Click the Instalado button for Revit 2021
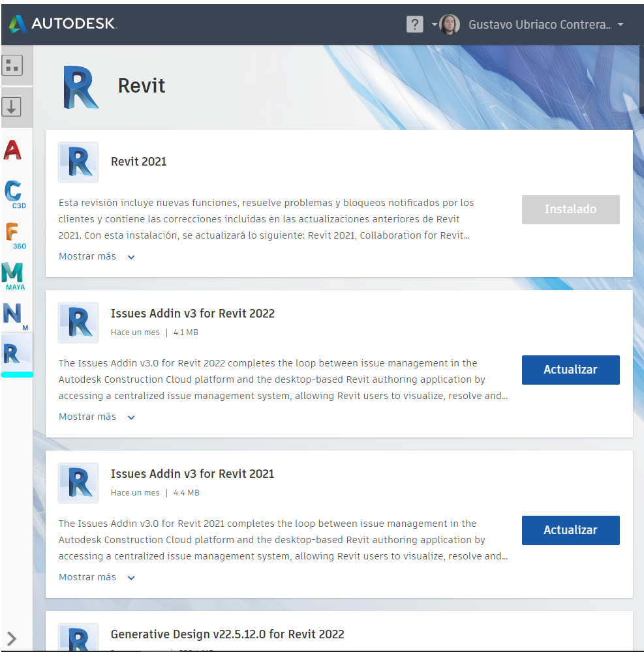This screenshot has height=652, width=644. (570, 209)
